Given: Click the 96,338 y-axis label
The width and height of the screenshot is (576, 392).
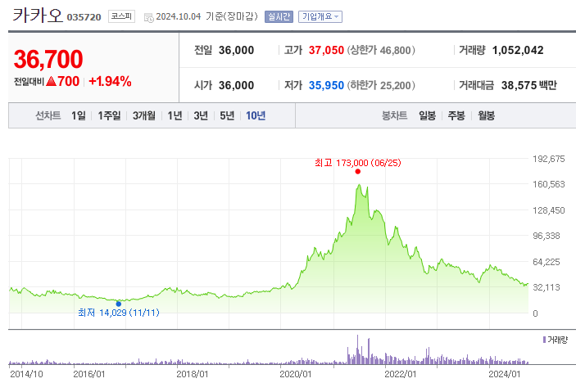Looking at the screenshot, I should [x=547, y=236].
